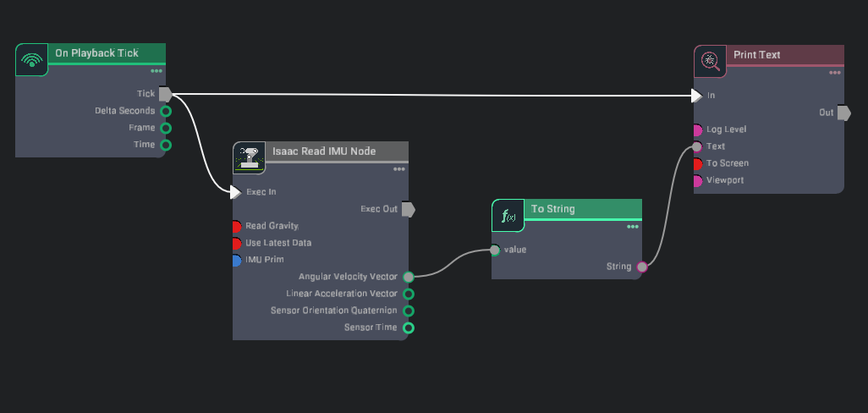Click the Isaac Read IMU Node icon
868x413 pixels.
(249, 158)
